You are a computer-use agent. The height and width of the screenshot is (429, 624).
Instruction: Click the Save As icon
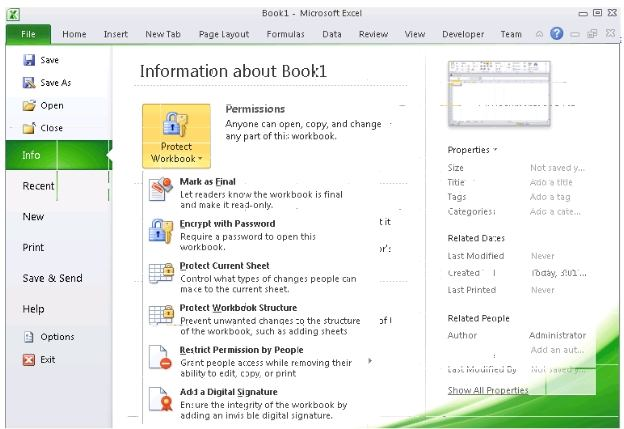pyautogui.click(x=29, y=83)
